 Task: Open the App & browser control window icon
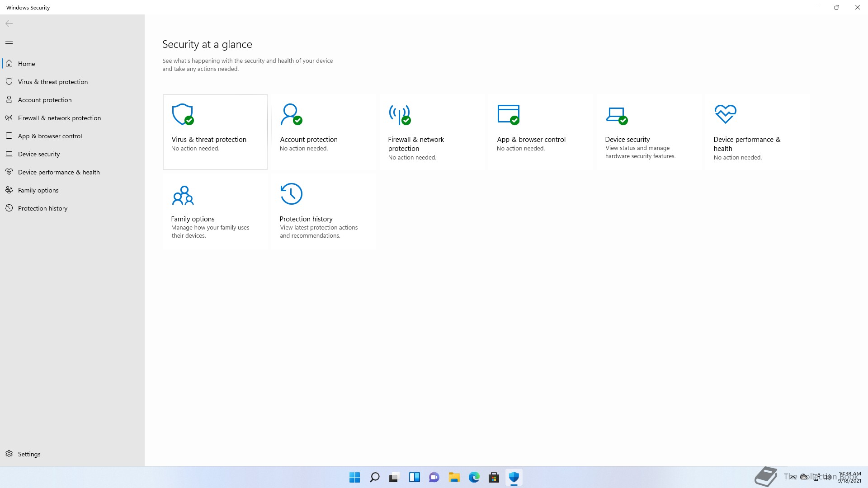point(508,115)
